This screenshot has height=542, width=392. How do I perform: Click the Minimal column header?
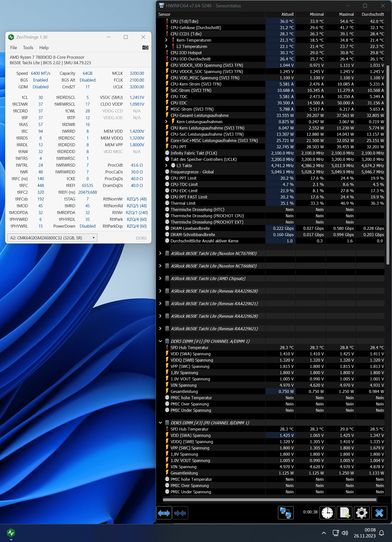click(311, 15)
